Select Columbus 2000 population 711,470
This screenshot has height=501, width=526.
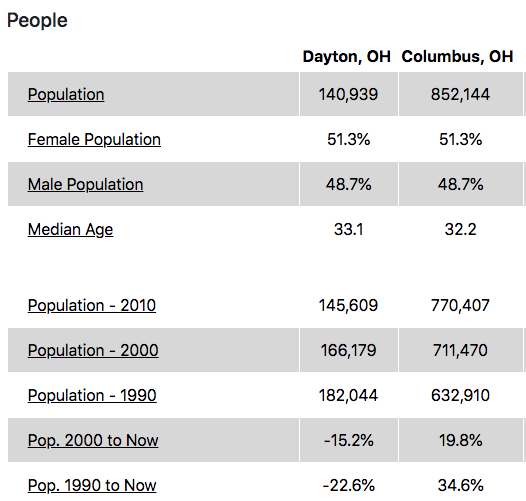click(x=461, y=350)
